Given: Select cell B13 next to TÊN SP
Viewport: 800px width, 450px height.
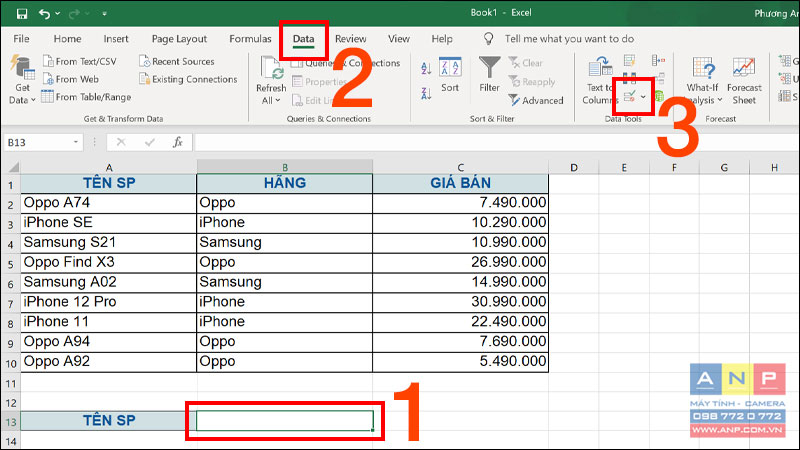Looking at the screenshot, I should 285,421.
